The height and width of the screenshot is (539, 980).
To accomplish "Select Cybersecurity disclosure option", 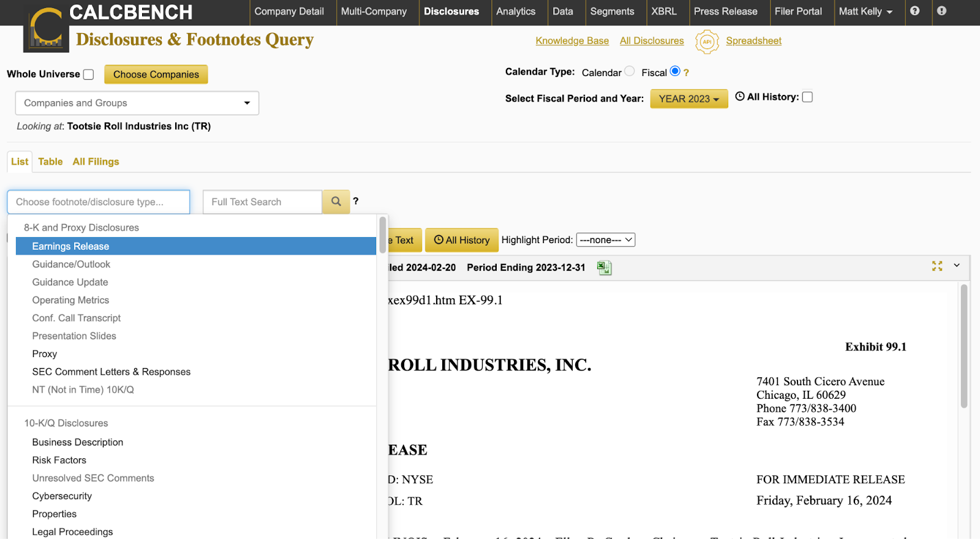I will 196,496.
